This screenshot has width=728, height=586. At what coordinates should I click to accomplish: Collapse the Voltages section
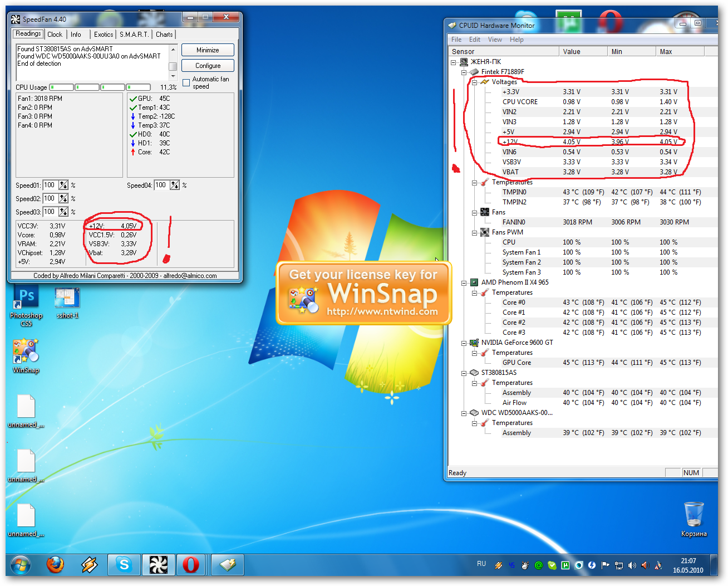[475, 82]
